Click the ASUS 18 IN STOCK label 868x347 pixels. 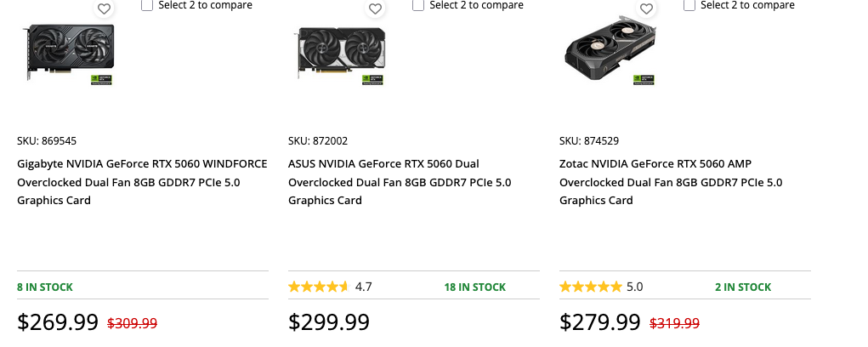tap(474, 287)
